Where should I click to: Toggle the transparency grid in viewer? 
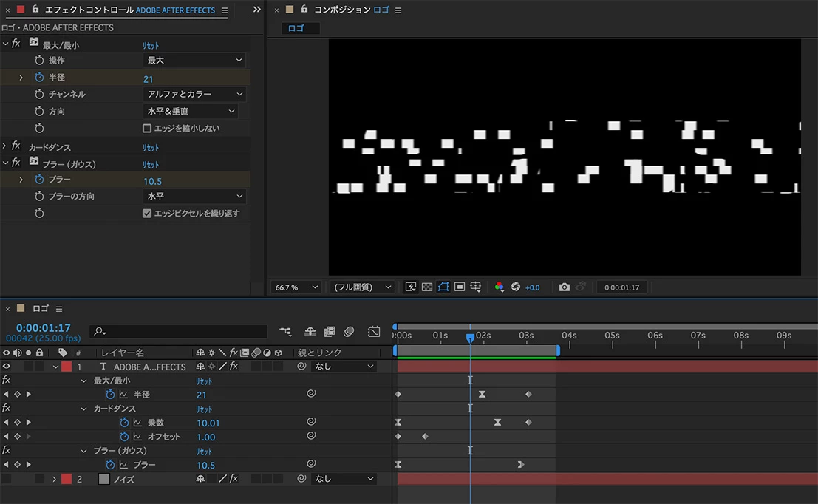click(x=427, y=287)
